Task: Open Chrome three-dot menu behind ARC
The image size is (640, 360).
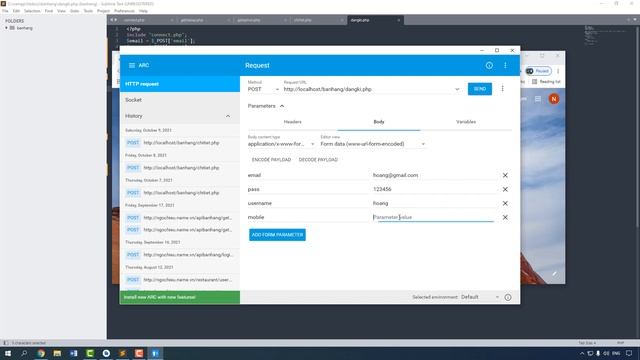Action: pos(558,71)
